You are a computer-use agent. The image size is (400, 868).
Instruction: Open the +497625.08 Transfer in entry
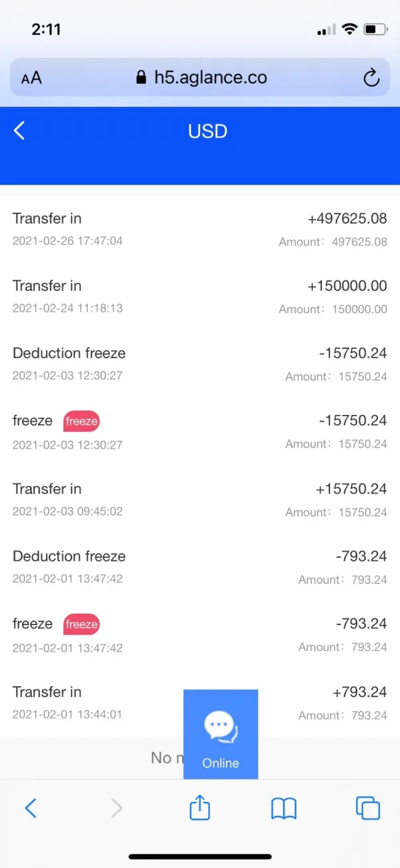(200, 229)
